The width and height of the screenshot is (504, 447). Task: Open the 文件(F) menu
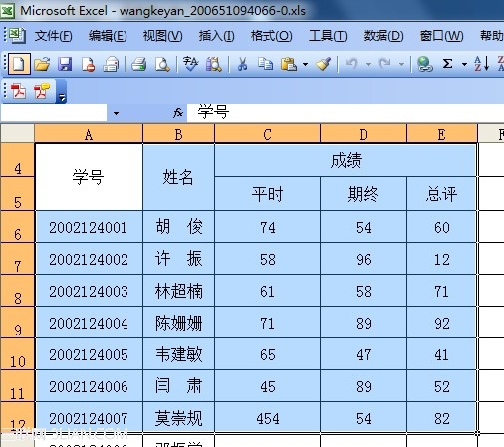click(x=54, y=36)
